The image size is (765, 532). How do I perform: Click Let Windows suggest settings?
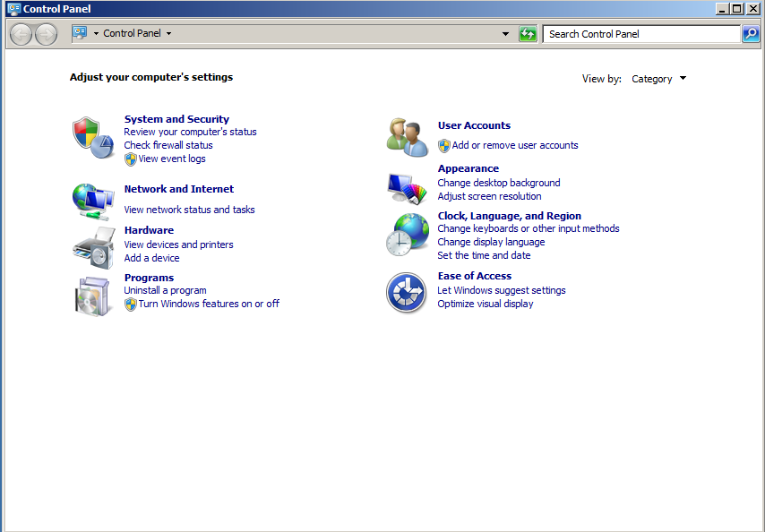click(x=502, y=290)
